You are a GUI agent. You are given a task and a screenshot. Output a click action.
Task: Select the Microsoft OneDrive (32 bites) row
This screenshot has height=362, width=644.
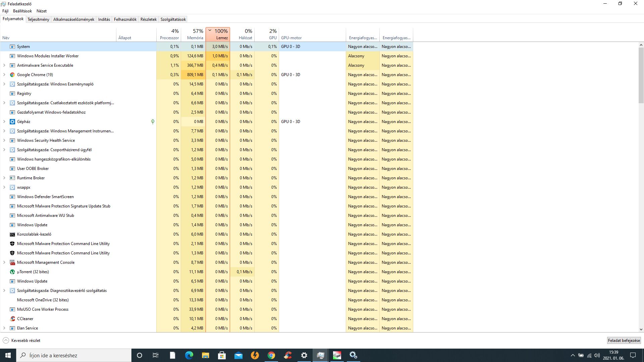[x=207, y=300]
